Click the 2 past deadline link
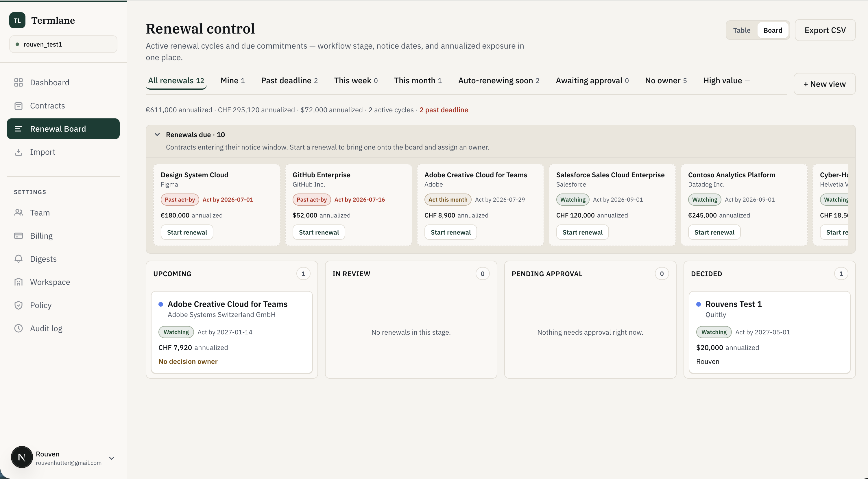 pyautogui.click(x=444, y=110)
